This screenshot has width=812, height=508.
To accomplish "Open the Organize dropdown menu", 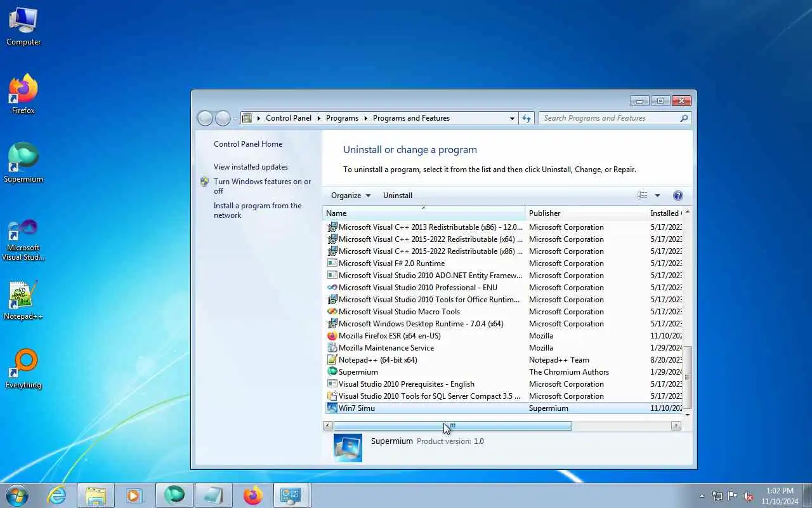I will pos(351,196).
